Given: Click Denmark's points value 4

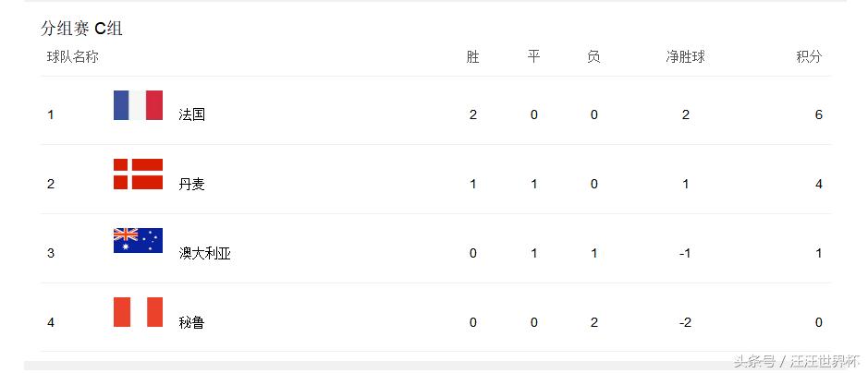Looking at the screenshot, I should pos(819,184).
